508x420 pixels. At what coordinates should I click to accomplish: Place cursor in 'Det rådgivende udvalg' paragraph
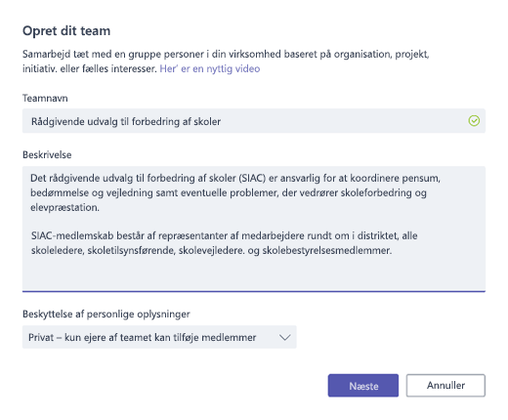pyautogui.click(x=235, y=192)
